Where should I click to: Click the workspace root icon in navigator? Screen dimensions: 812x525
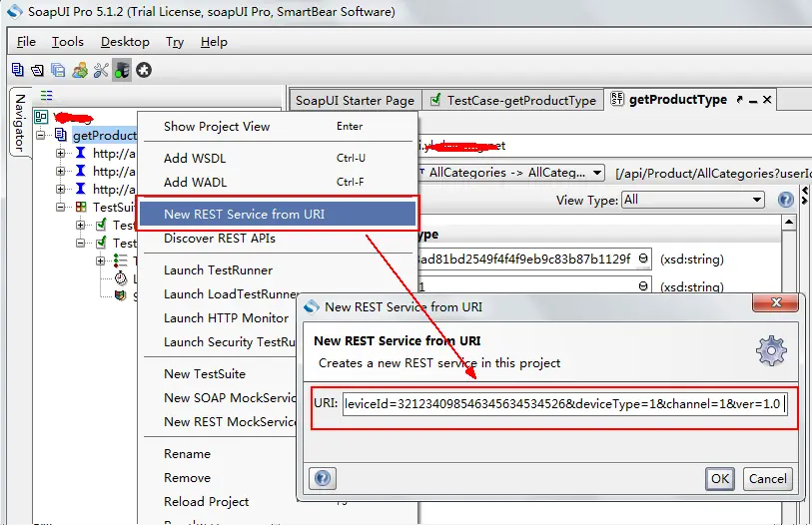(41, 117)
